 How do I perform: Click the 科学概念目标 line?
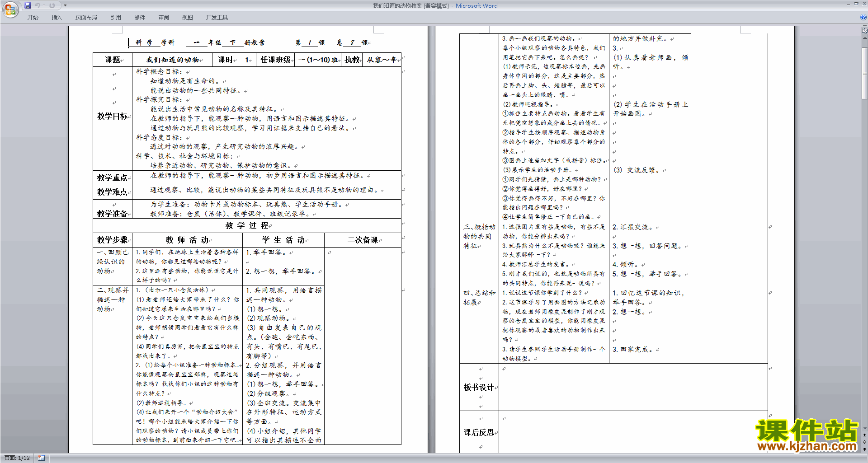(x=158, y=71)
